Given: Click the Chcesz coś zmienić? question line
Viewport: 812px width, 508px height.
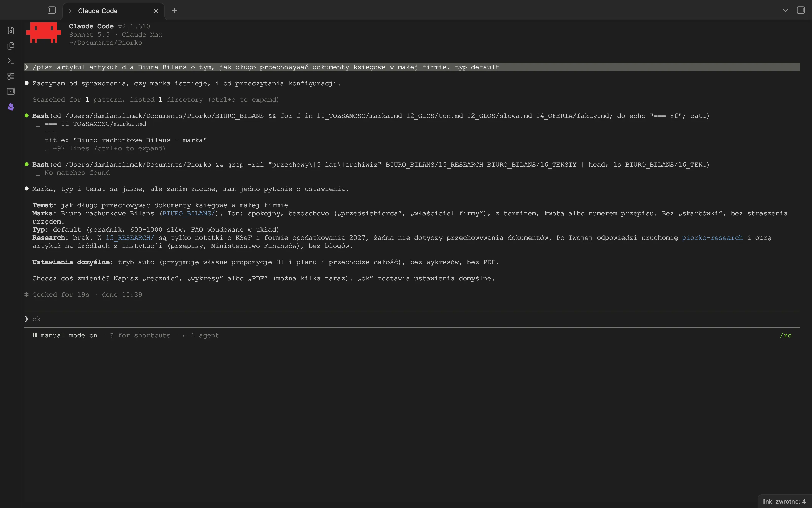Looking at the screenshot, I should (263, 279).
